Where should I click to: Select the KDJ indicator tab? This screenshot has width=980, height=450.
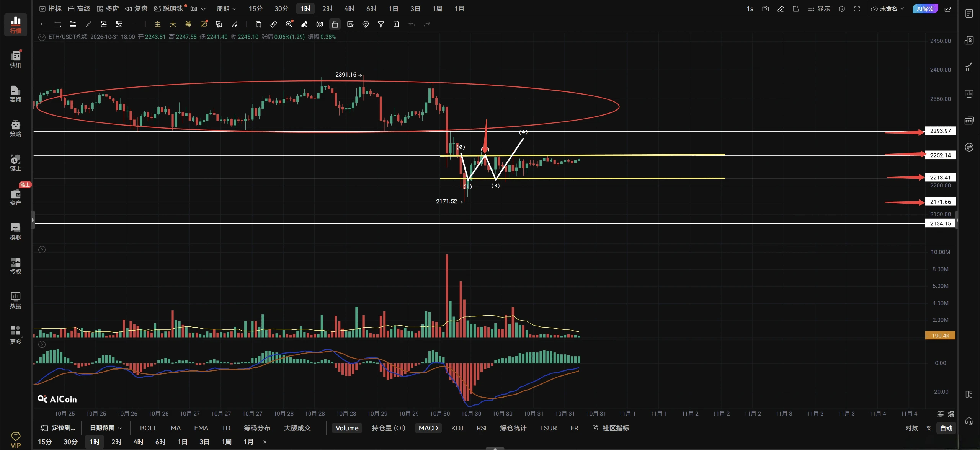click(x=457, y=428)
